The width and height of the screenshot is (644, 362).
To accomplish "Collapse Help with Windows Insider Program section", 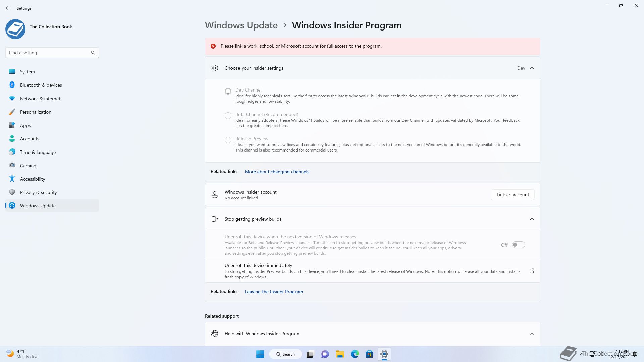I will (532, 334).
